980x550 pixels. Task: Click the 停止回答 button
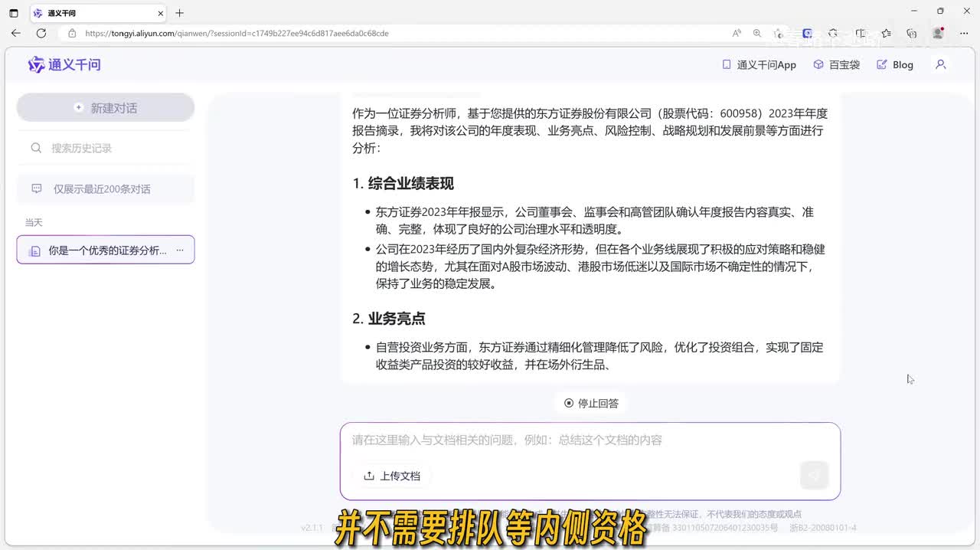click(591, 403)
